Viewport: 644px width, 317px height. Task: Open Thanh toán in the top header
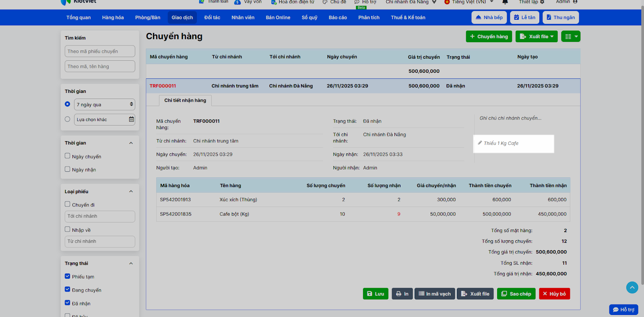tap(214, 2)
